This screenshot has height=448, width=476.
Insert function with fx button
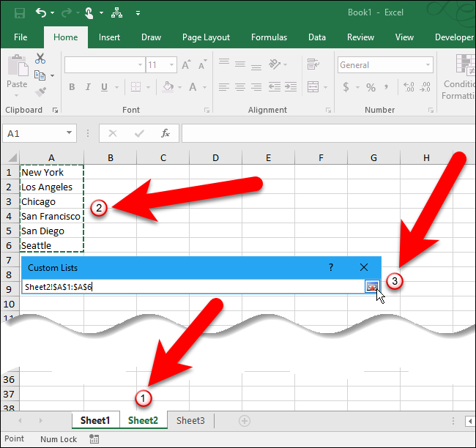pos(166,133)
